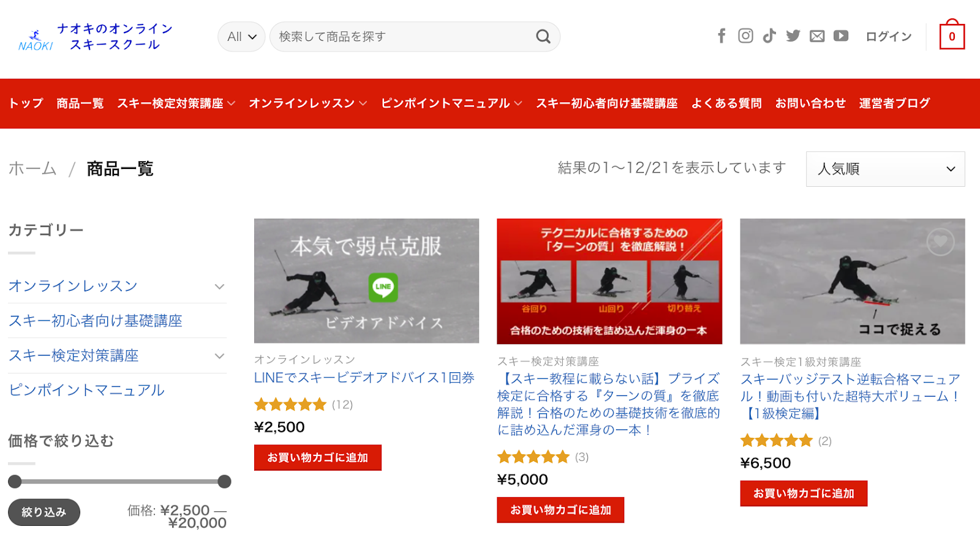
Task: Expand sidebar オンラインレッスン category chevron
Action: tap(219, 287)
